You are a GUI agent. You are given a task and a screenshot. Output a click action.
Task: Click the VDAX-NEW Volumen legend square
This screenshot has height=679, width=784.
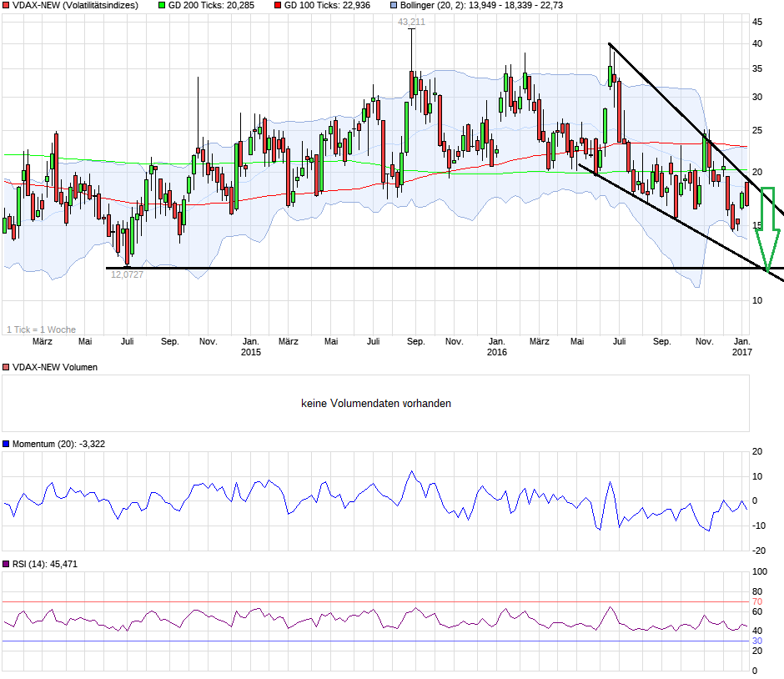click(7, 367)
